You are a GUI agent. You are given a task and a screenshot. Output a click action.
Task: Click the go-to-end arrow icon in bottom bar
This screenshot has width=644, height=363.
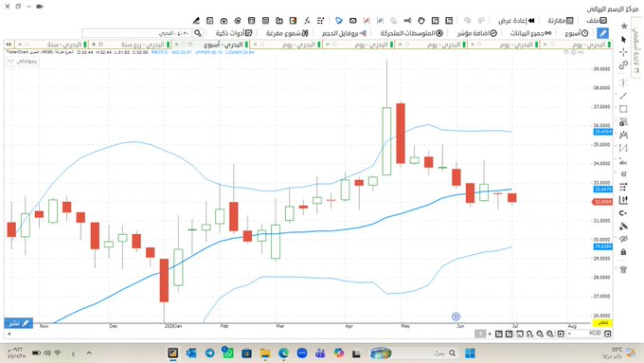[561, 334]
